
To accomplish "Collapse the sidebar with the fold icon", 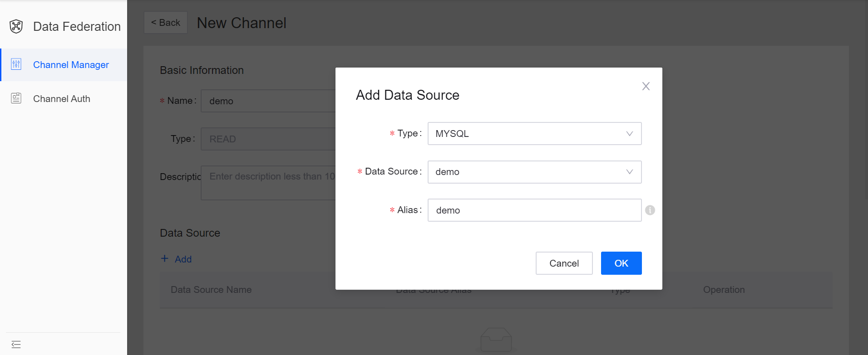I will (x=16, y=345).
